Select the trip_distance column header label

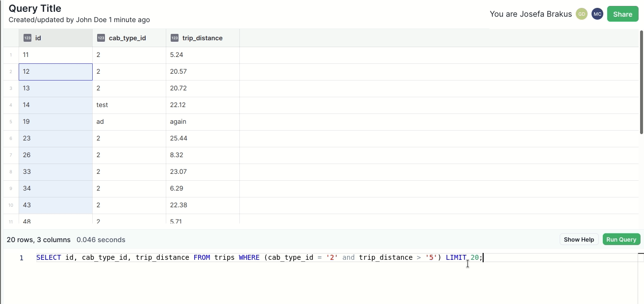click(202, 38)
